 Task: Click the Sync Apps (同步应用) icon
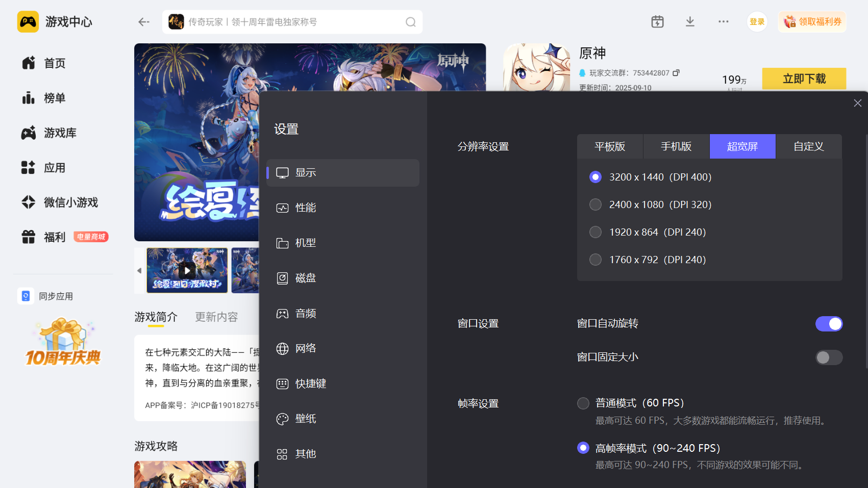26,296
